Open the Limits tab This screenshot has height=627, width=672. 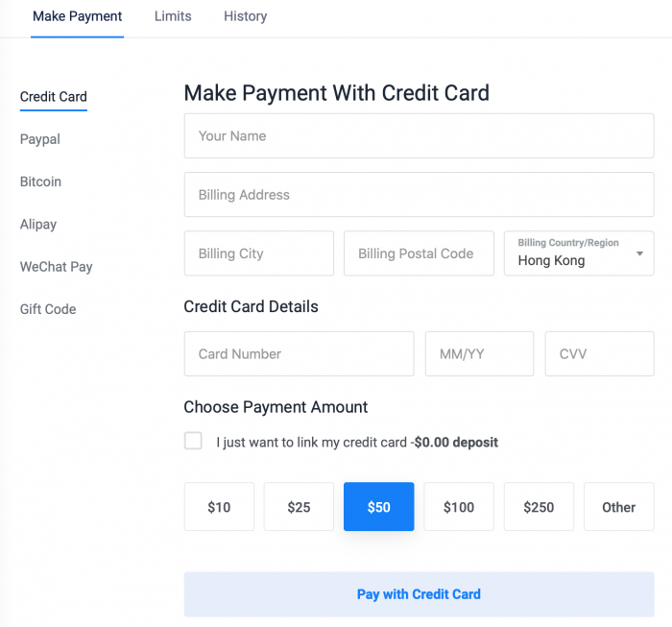click(x=173, y=16)
